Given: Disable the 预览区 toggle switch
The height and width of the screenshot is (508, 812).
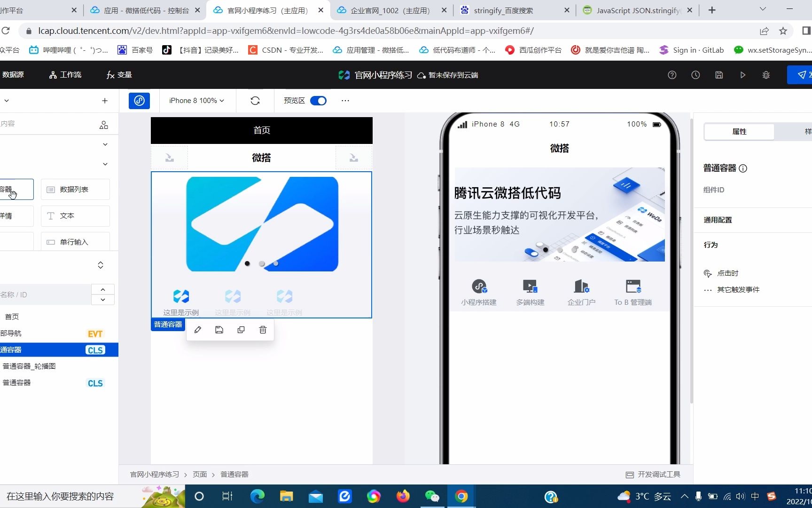Looking at the screenshot, I should point(318,101).
